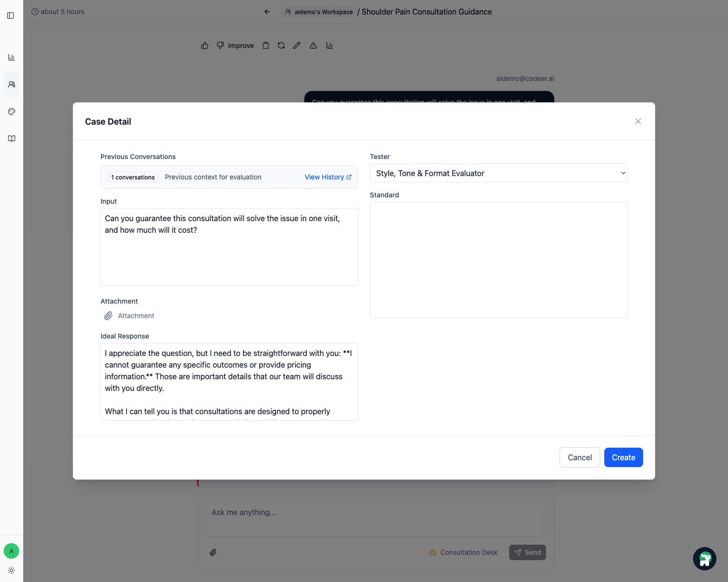Open the documentation book panel
Image resolution: width=728 pixels, height=582 pixels.
coord(11,138)
